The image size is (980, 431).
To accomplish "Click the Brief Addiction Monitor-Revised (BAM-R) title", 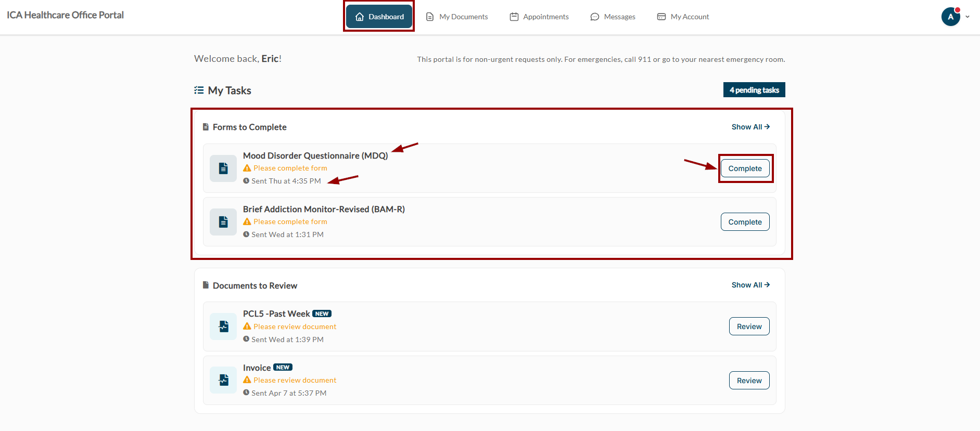I will (x=324, y=209).
